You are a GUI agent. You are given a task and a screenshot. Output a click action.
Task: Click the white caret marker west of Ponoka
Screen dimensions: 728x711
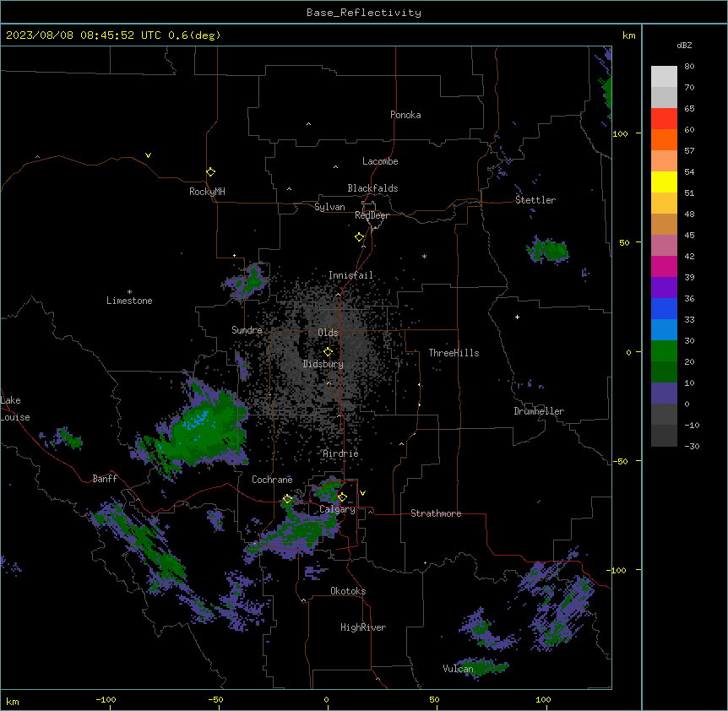coord(309,124)
